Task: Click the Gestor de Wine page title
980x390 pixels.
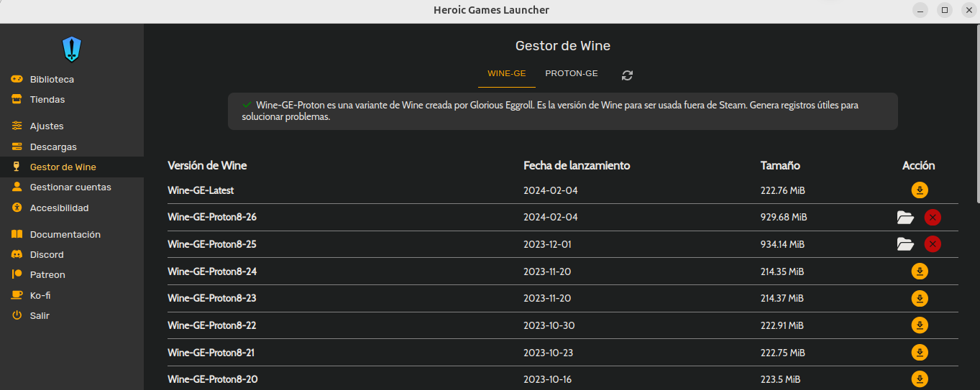Action: [x=563, y=46]
